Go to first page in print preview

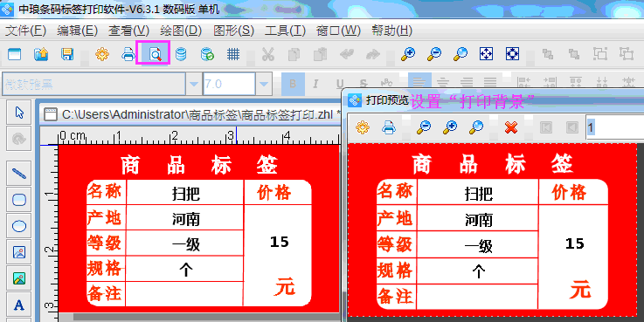pyautogui.click(x=546, y=127)
